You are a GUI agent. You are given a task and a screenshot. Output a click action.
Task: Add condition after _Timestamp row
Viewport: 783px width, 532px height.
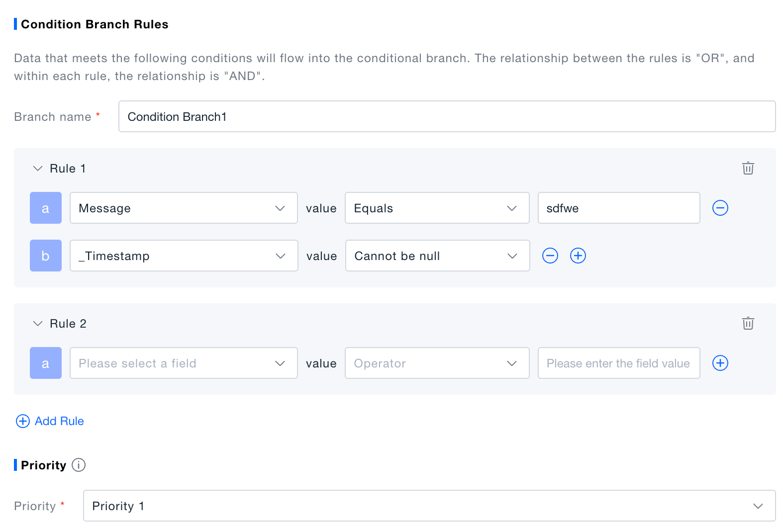(x=578, y=256)
